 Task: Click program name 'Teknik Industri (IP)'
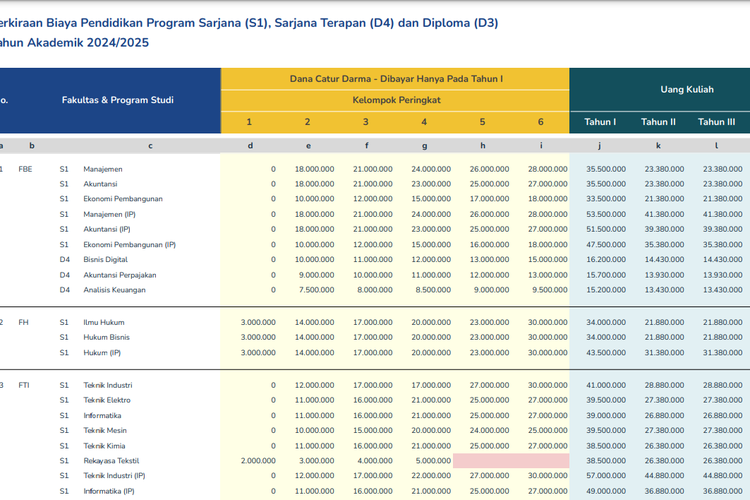coord(114,476)
